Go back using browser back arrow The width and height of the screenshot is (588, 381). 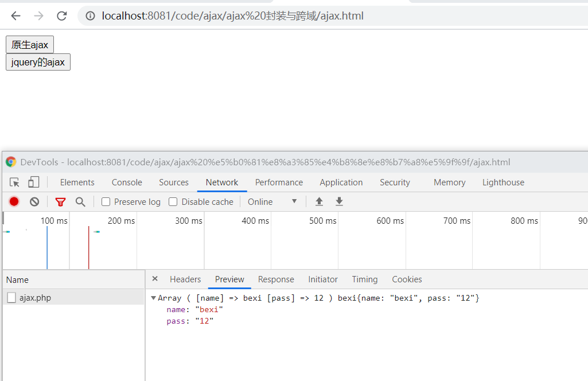tap(15, 15)
